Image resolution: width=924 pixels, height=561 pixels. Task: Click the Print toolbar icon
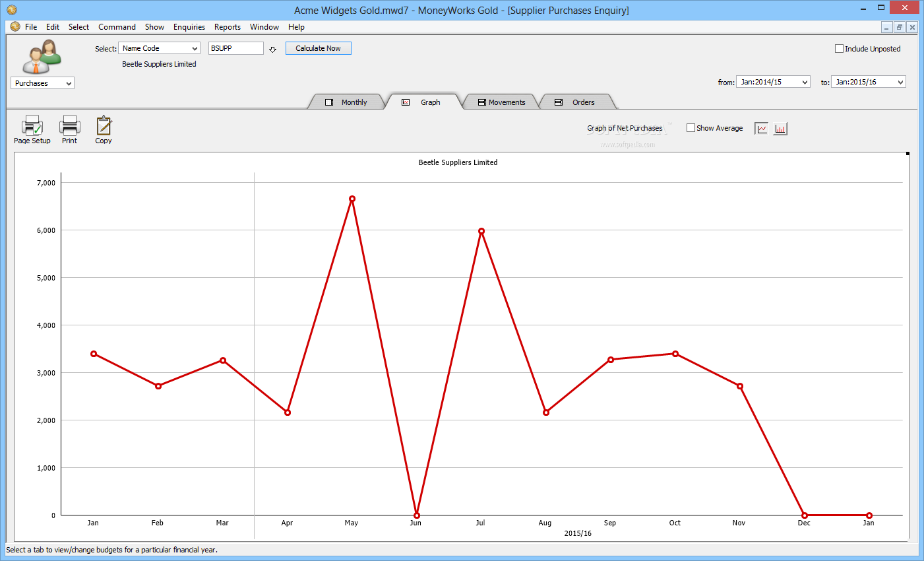pyautogui.click(x=70, y=125)
